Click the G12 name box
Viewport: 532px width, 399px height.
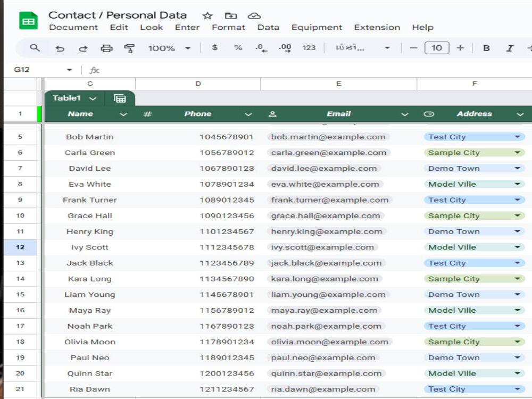coord(22,70)
